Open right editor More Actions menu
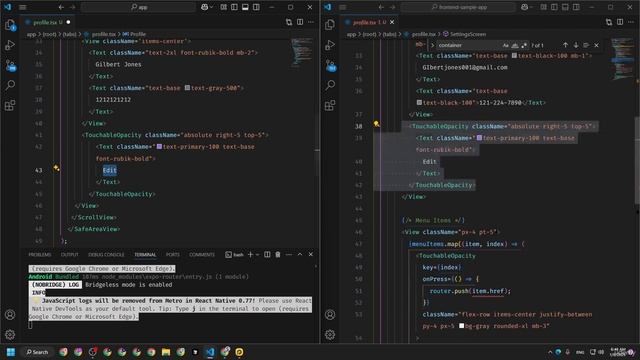640x360 pixels. point(631,22)
